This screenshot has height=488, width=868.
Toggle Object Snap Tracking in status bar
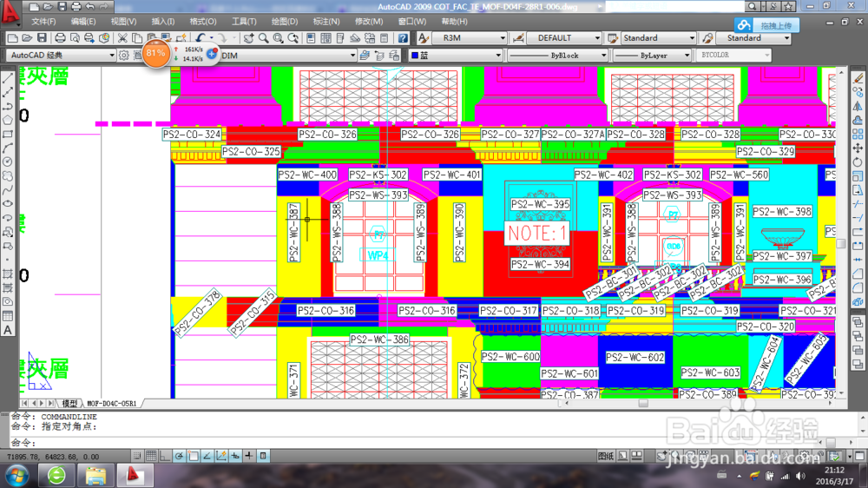[x=207, y=456]
